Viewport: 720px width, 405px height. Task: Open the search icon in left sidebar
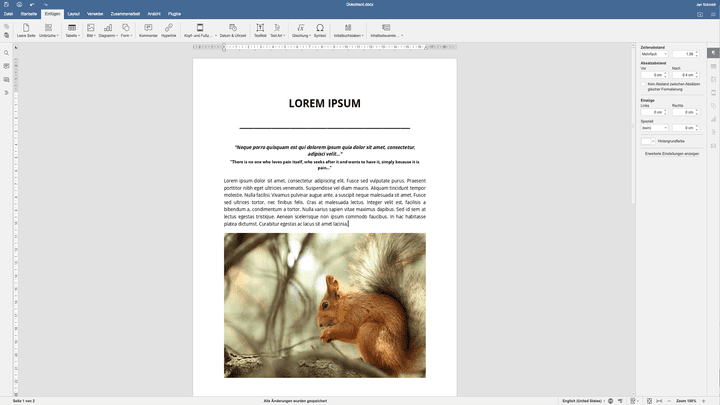(6, 53)
